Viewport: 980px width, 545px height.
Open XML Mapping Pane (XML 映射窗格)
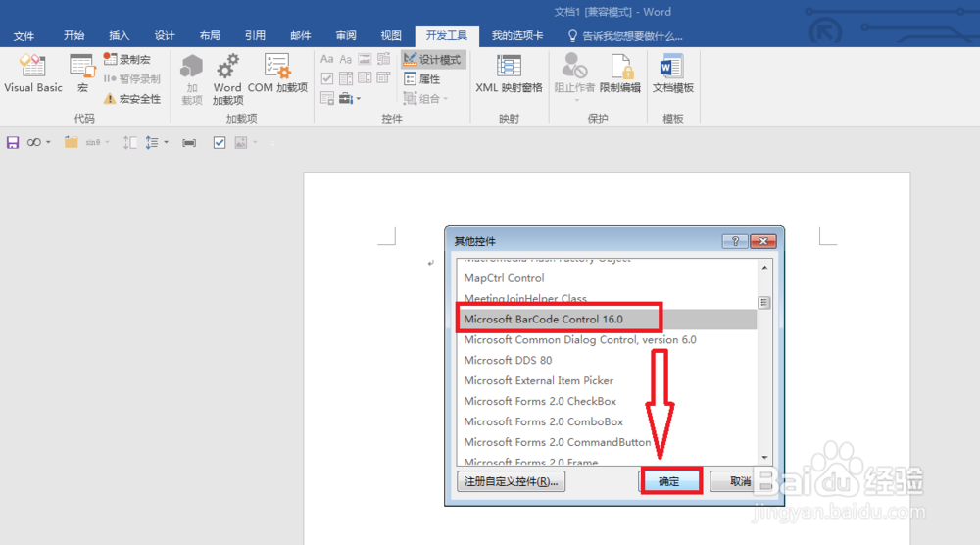tap(509, 74)
